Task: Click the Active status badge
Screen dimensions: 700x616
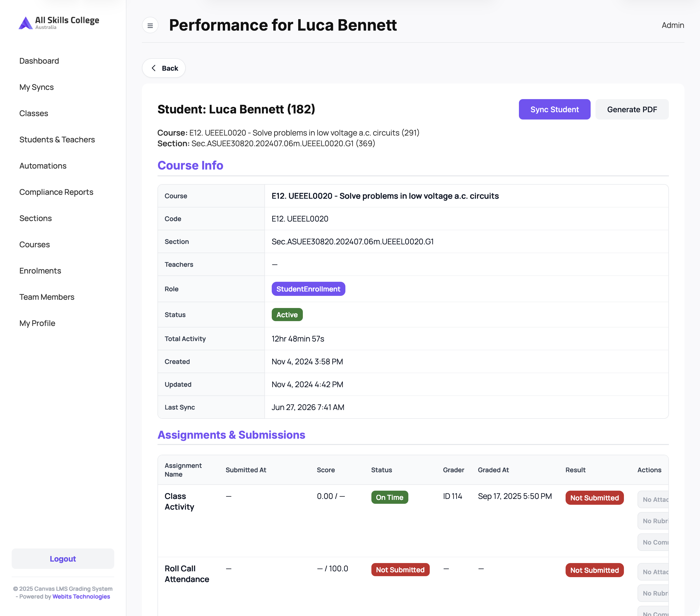Action: (287, 315)
